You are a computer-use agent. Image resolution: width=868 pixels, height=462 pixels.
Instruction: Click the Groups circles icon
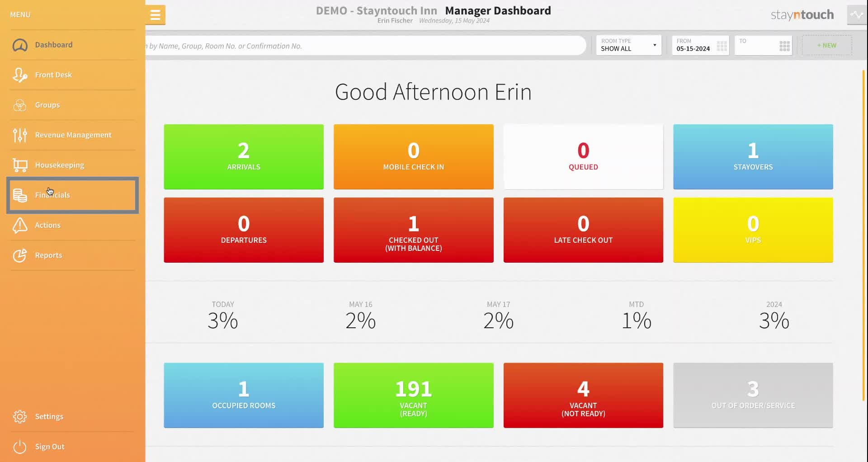point(20,105)
